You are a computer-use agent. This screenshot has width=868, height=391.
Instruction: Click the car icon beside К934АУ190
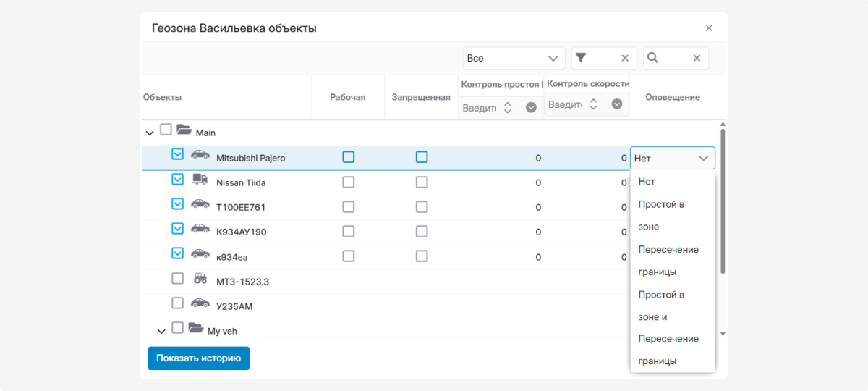click(x=200, y=230)
